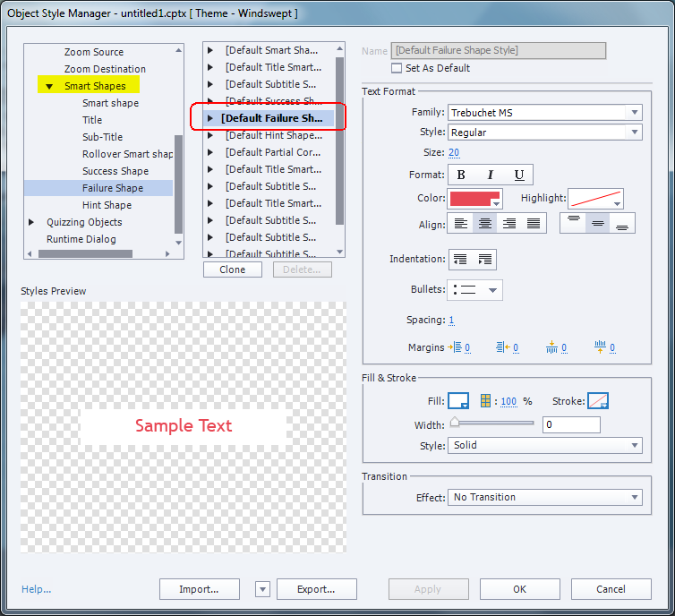The image size is (675, 616).
Task: Click the Export... button
Action: pyautogui.click(x=316, y=589)
